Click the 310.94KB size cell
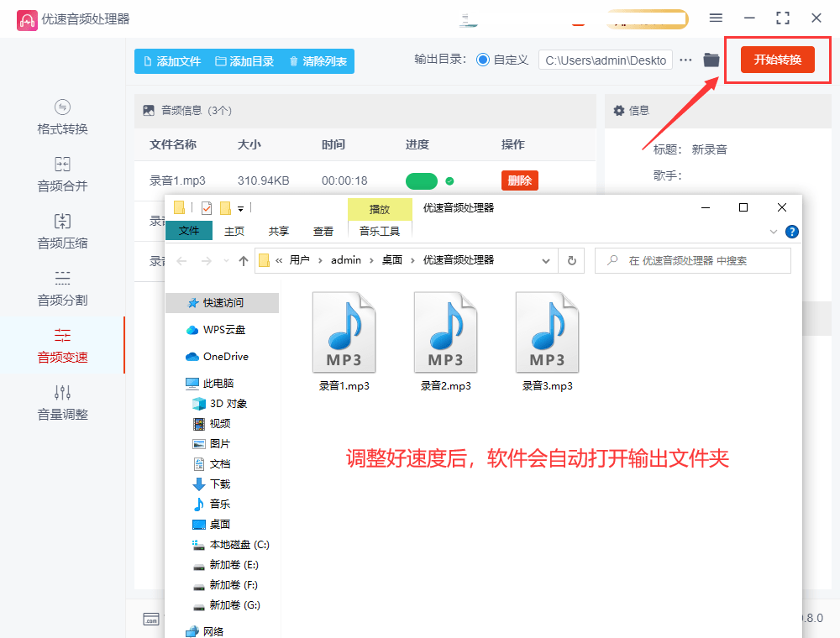840x638 pixels. tap(263, 181)
